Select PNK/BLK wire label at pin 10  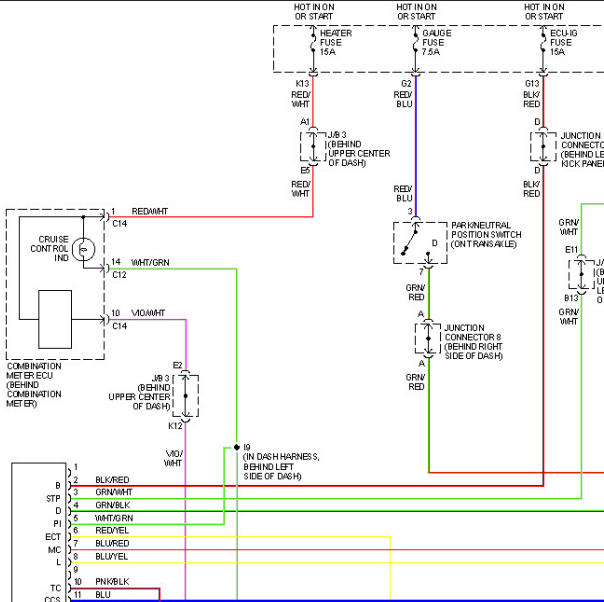pyautogui.click(x=112, y=582)
